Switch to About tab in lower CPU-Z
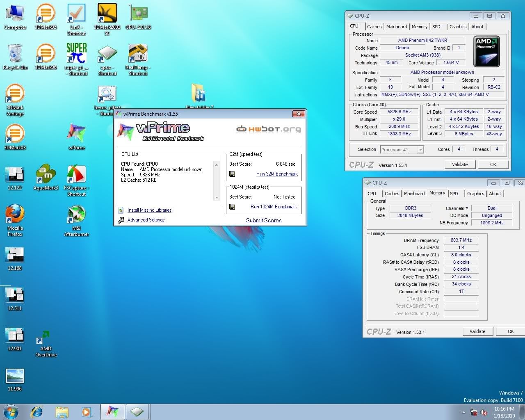The width and height of the screenshot is (525, 420). click(x=495, y=194)
